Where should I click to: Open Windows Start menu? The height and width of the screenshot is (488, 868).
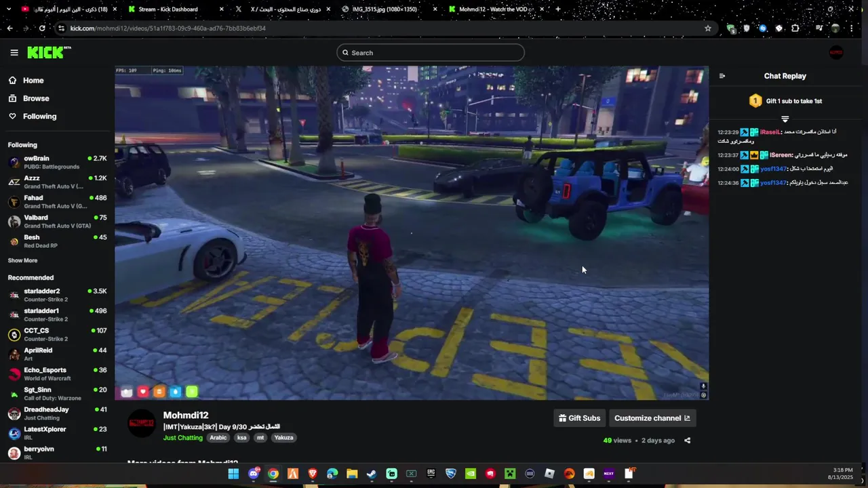pos(233,474)
